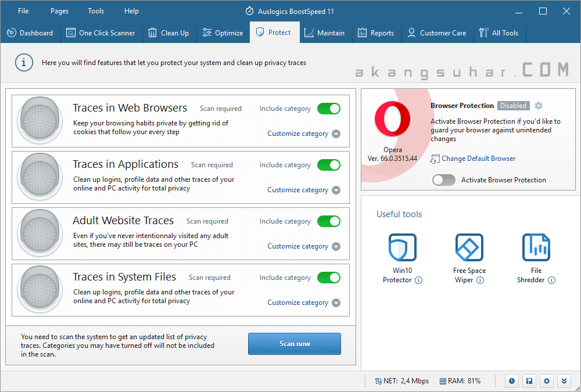Click the Traces in Web Browsers category icon
The image size is (581, 392).
tap(40, 120)
